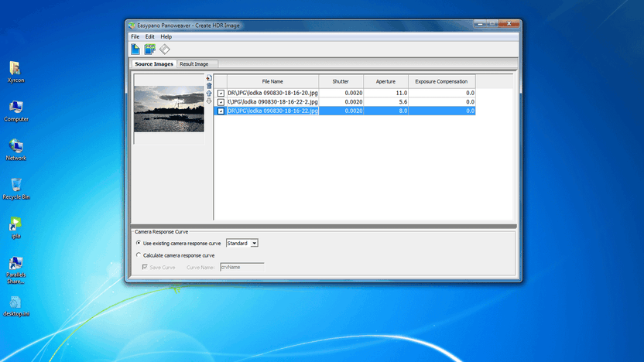Click Shutter 0.0020 in the 18-16-20 row
The height and width of the screenshot is (362, 644).
(x=354, y=93)
